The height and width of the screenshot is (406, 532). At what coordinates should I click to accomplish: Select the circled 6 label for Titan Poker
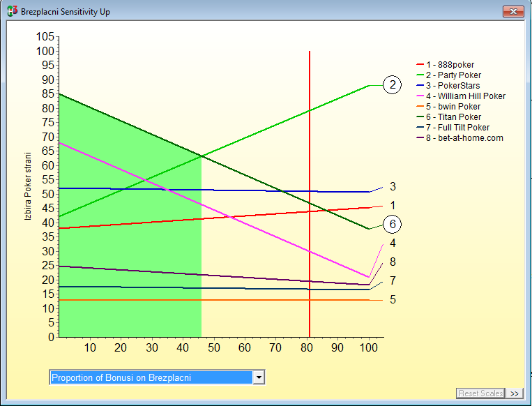point(393,224)
